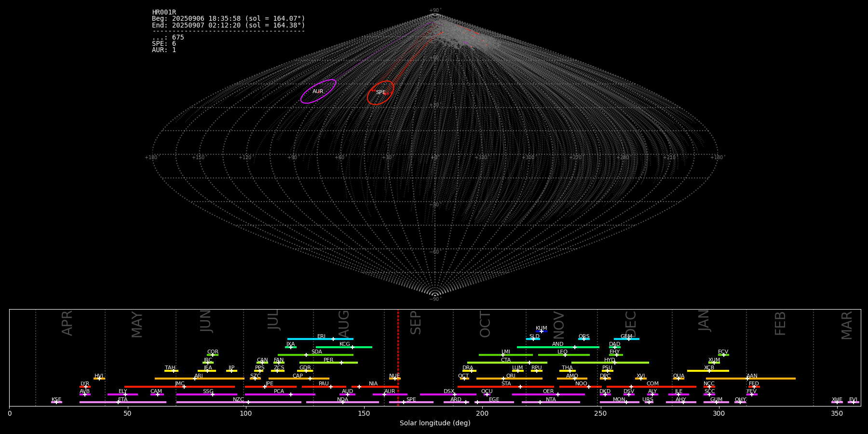Click the green LEO shower bar
This screenshot has height=434, width=868.
click(x=564, y=355)
